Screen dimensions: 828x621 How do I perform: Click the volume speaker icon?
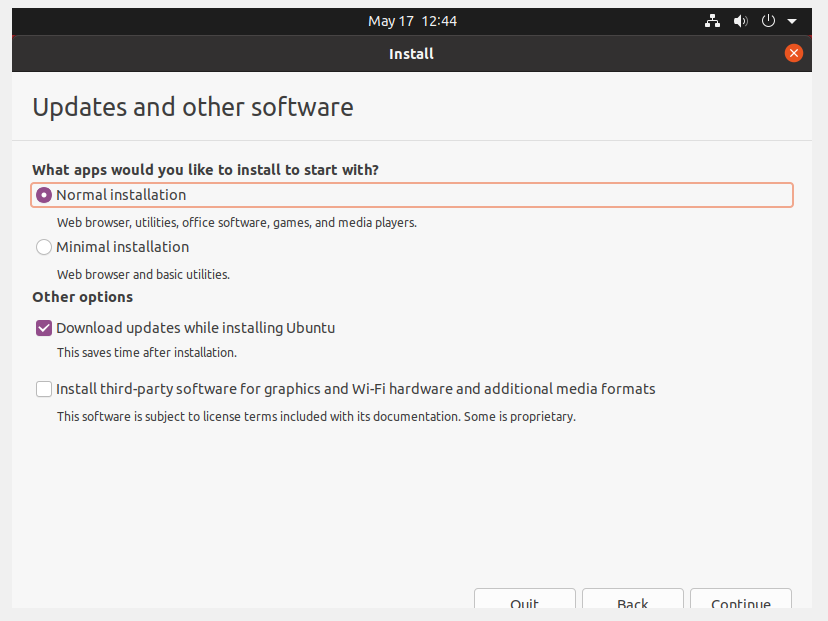pos(740,21)
